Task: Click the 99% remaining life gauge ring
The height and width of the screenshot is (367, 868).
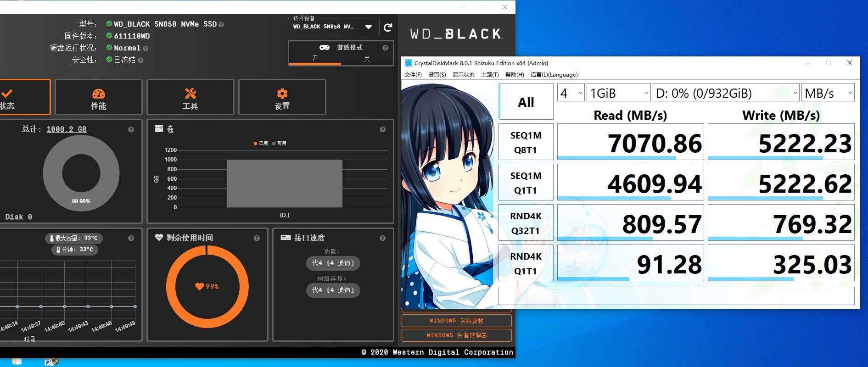Action: coord(207,286)
